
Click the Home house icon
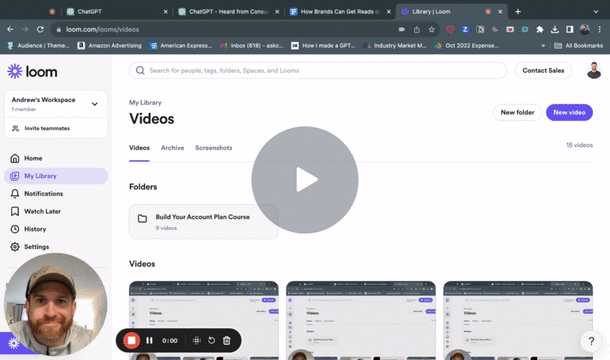pos(15,158)
